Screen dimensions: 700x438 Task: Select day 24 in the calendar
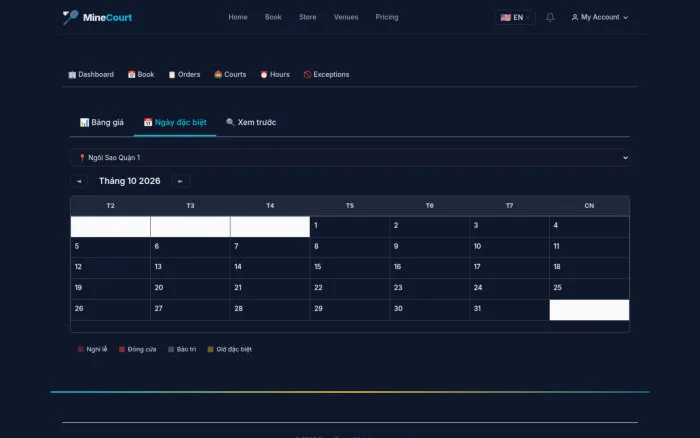click(509, 289)
